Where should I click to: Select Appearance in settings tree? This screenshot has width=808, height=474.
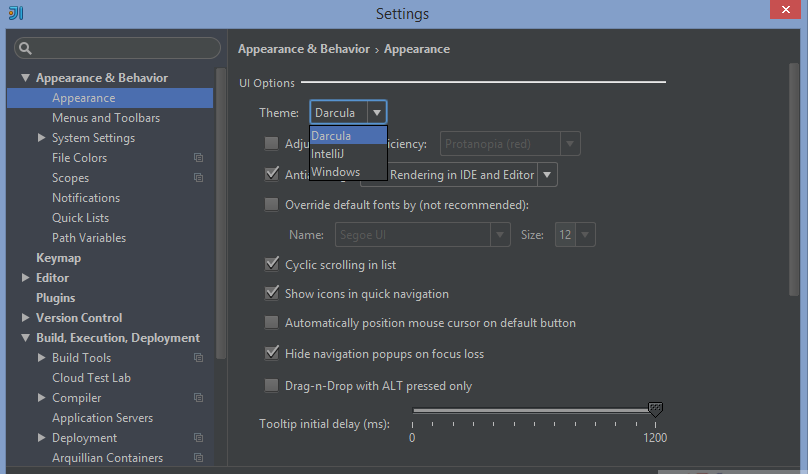coord(110,98)
